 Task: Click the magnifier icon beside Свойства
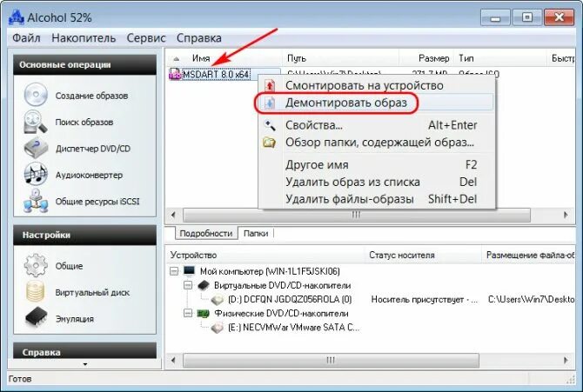pos(270,125)
